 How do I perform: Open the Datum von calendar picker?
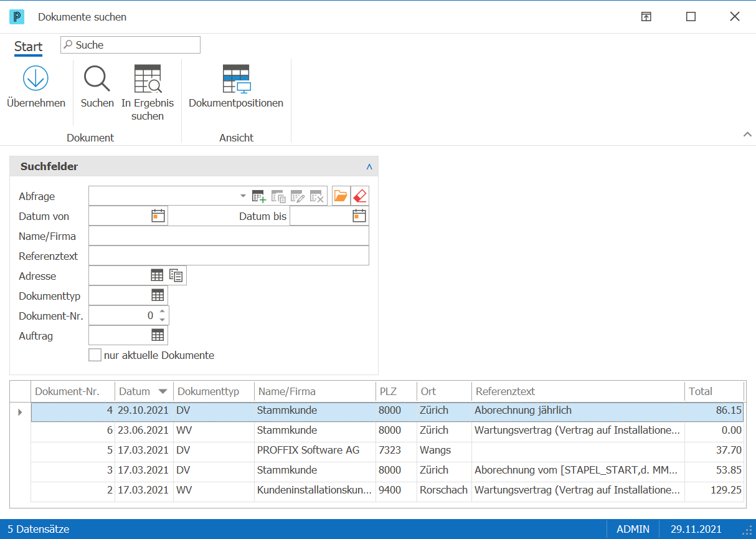158,216
